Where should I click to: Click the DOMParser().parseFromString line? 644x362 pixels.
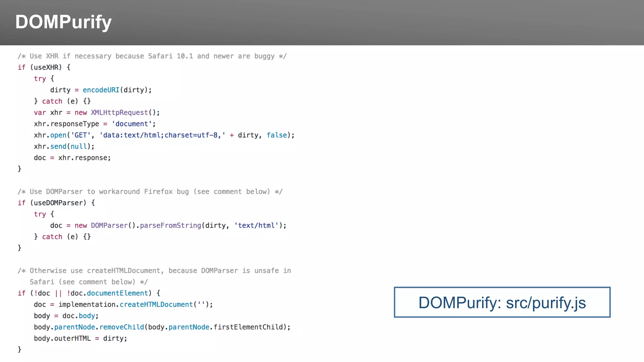168,226
